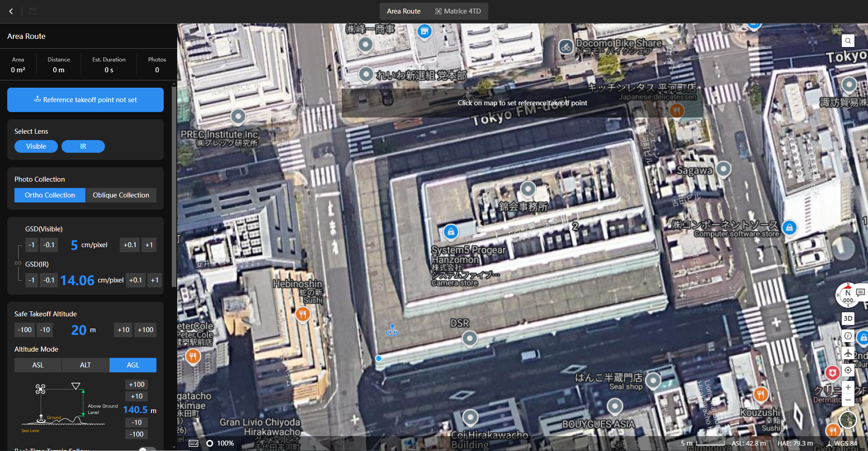Viewport: 868px width, 451px height.
Task: Click the Kouzushi restaurant pin
Action: pyautogui.click(x=761, y=395)
